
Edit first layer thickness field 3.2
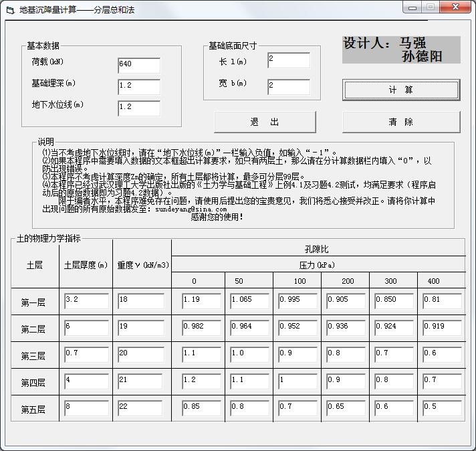[86, 301]
